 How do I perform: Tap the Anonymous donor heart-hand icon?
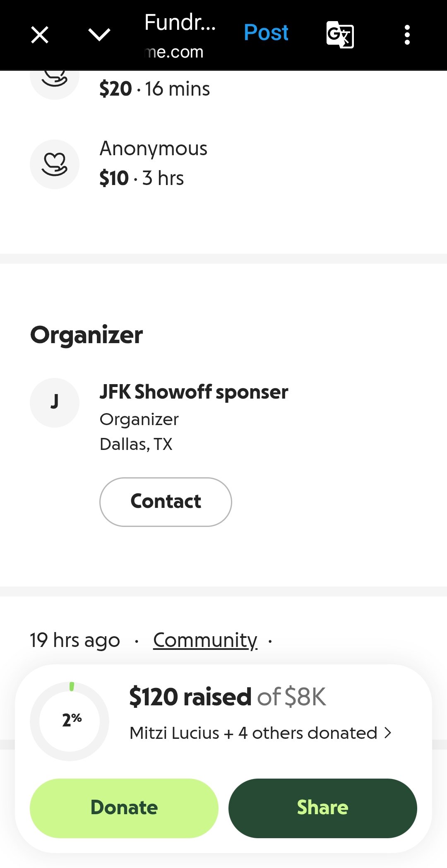[55, 164]
